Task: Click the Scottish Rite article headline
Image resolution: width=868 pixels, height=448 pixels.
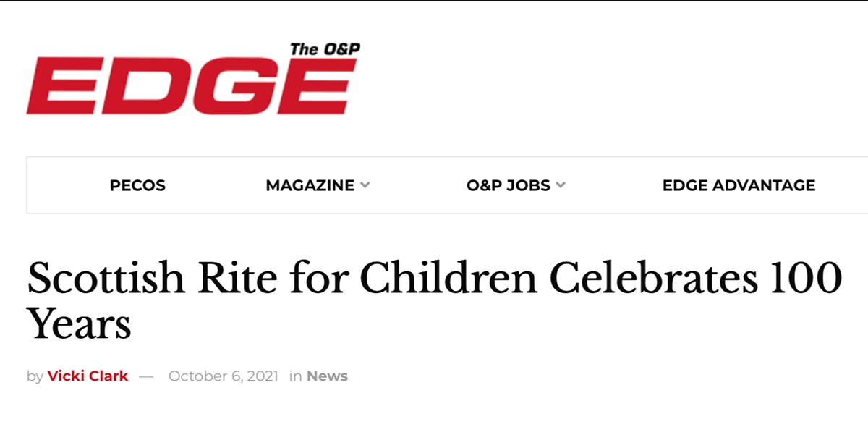Action: tap(434, 279)
